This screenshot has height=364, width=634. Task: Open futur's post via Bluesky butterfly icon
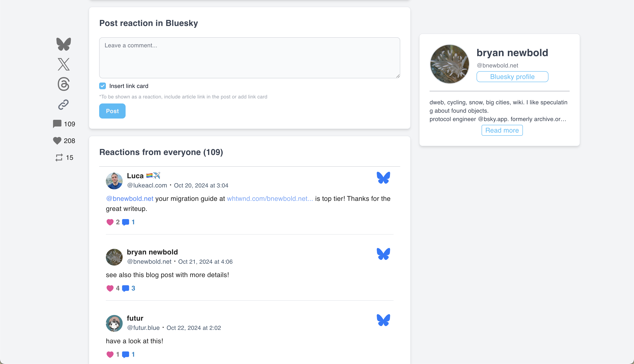pos(383,320)
